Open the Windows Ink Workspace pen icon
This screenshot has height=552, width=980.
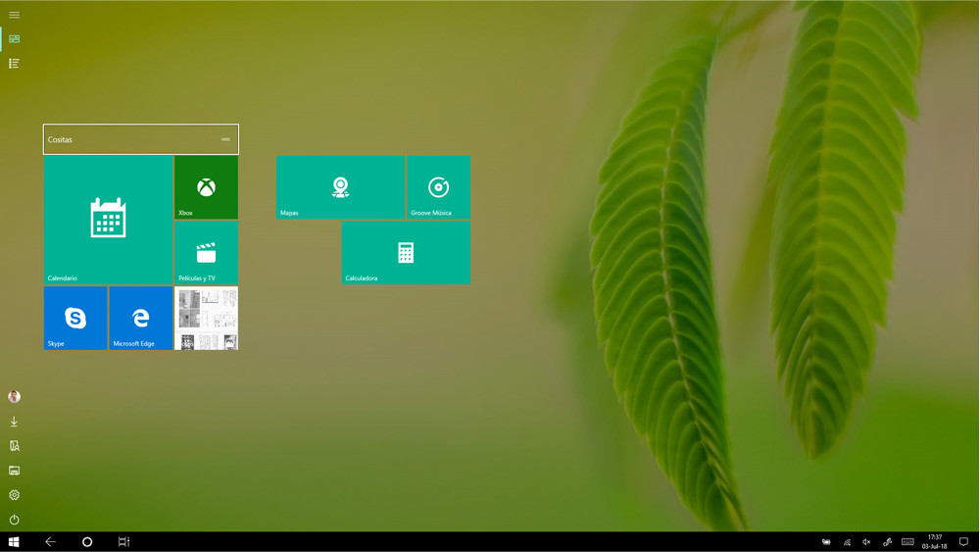(x=887, y=542)
